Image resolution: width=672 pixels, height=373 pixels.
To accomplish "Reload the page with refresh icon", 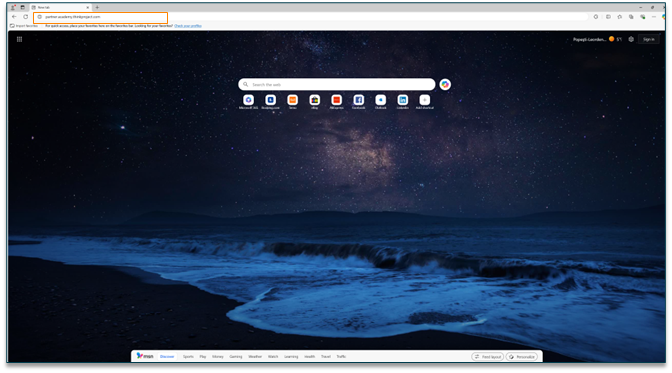I will pyautogui.click(x=26, y=17).
